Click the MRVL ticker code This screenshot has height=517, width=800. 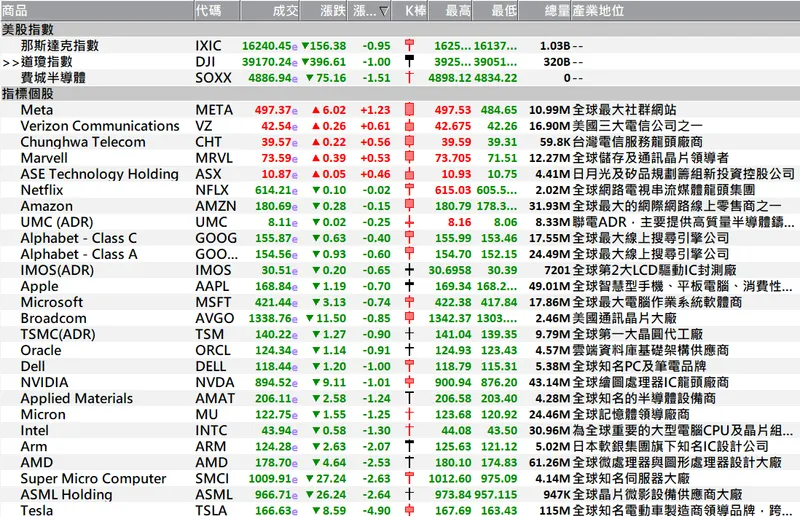point(214,158)
